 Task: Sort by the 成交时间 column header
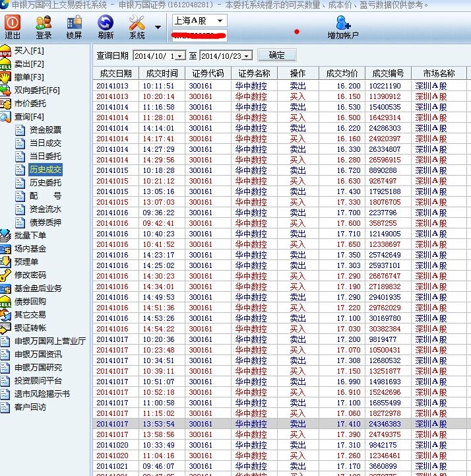coord(162,73)
